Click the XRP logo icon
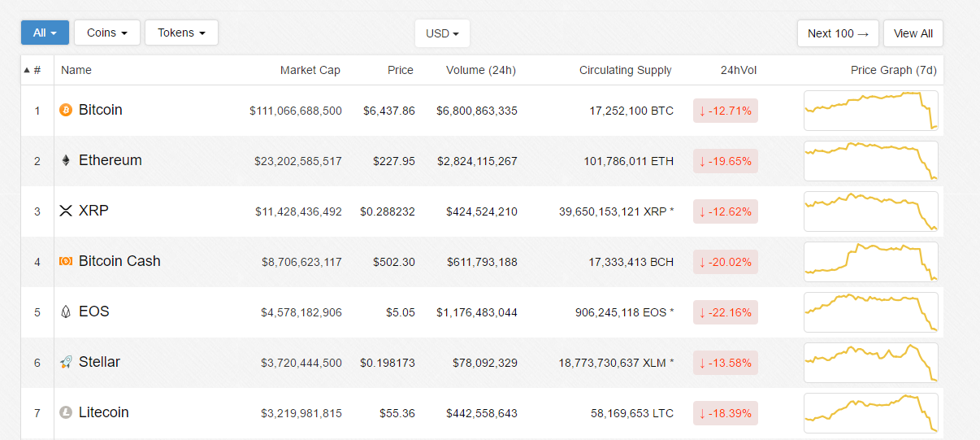The height and width of the screenshot is (440, 980). pos(66,211)
